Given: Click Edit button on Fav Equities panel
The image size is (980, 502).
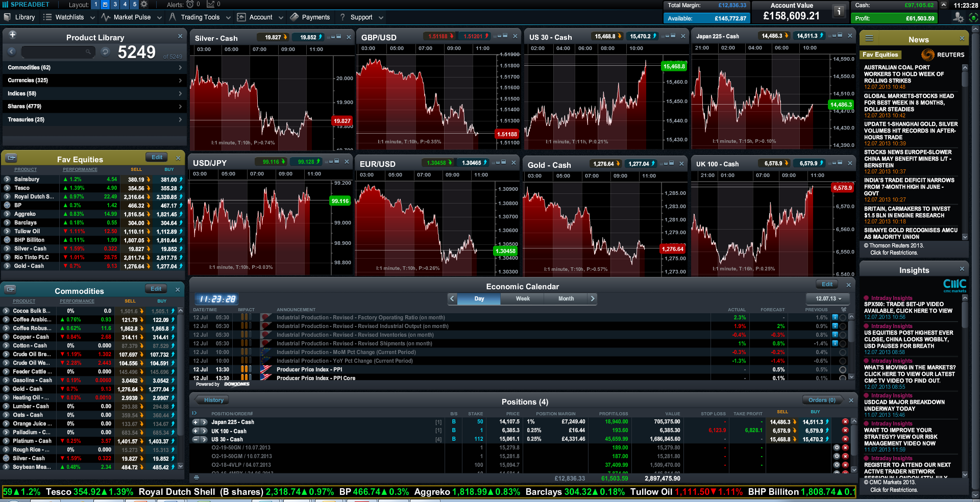Looking at the screenshot, I should coord(157,158).
